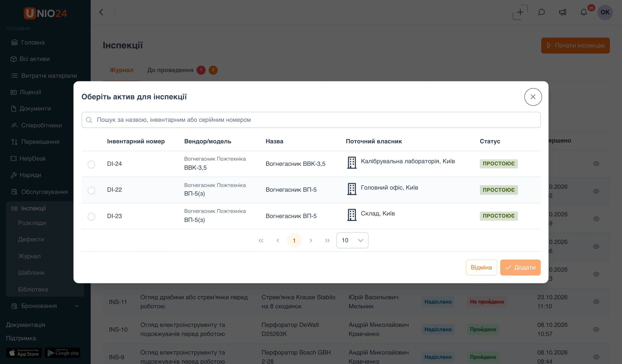Screen dimensions: 622x364
Task: Open the OK user avatar menu
Action: 605,12
